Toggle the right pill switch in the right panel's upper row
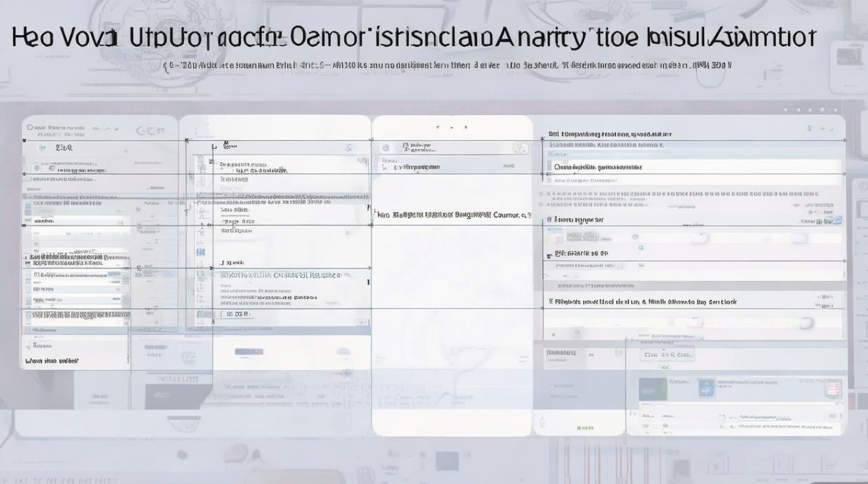The image size is (868, 484). click(x=798, y=238)
